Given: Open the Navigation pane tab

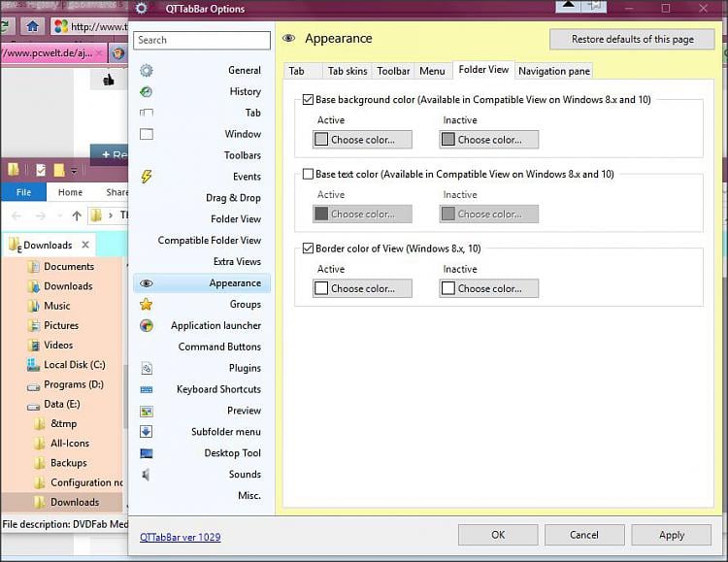Looking at the screenshot, I should click(x=552, y=71).
